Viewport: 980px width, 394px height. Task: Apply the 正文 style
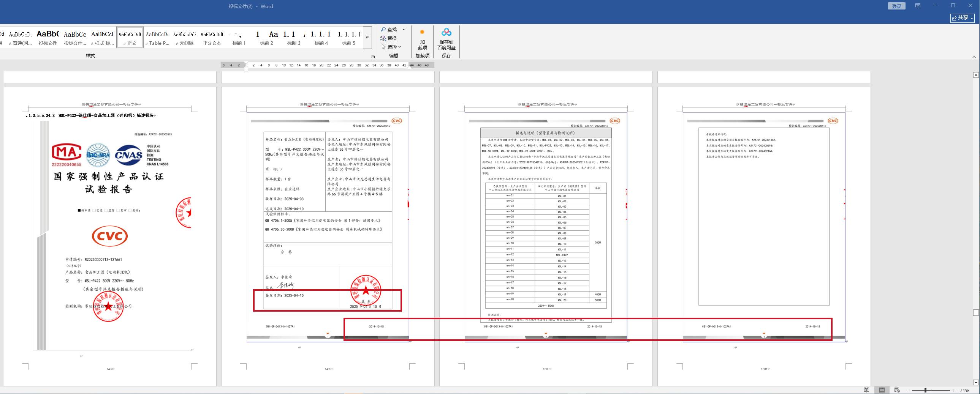click(x=130, y=37)
